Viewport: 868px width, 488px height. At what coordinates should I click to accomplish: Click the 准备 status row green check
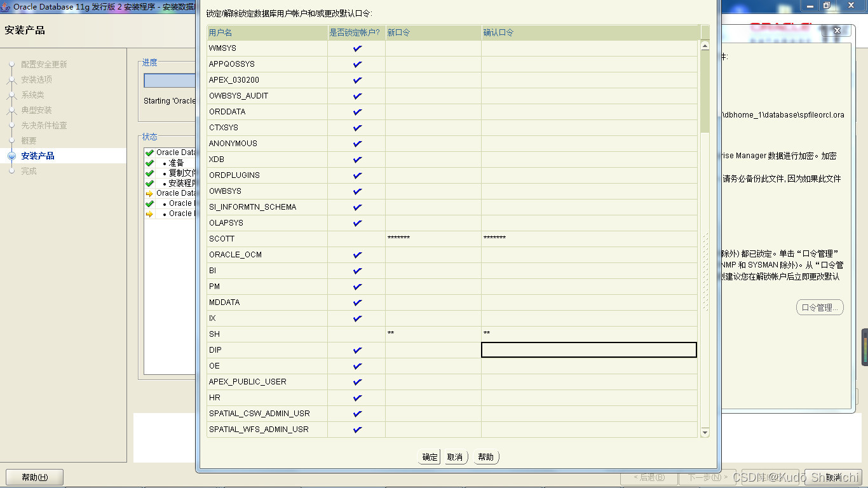tap(149, 163)
